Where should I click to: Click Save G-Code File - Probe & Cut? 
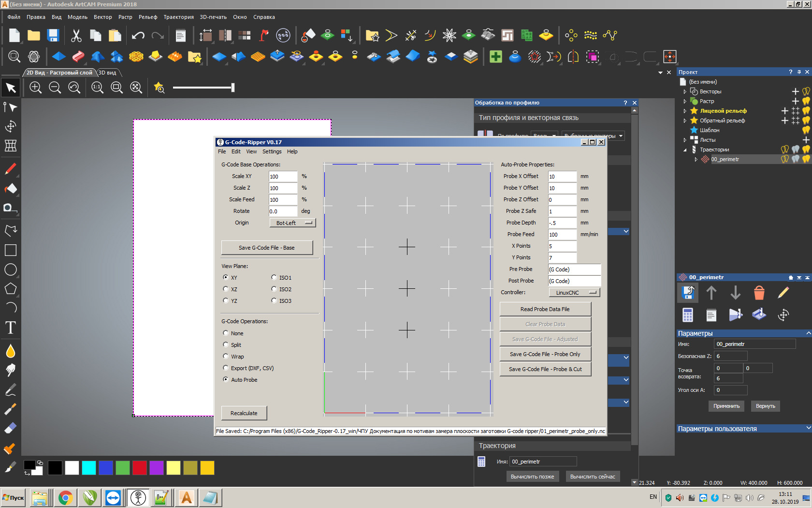[x=545, y=369]
